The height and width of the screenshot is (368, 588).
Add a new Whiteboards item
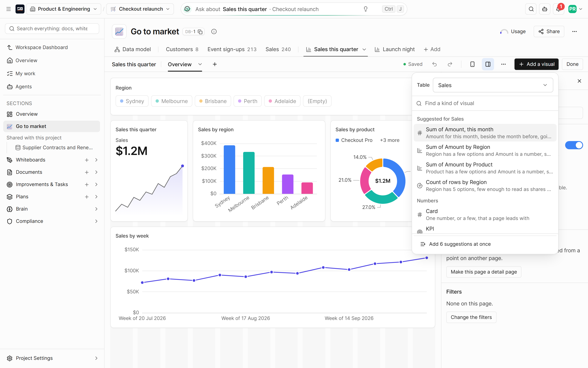click(87, 160)
